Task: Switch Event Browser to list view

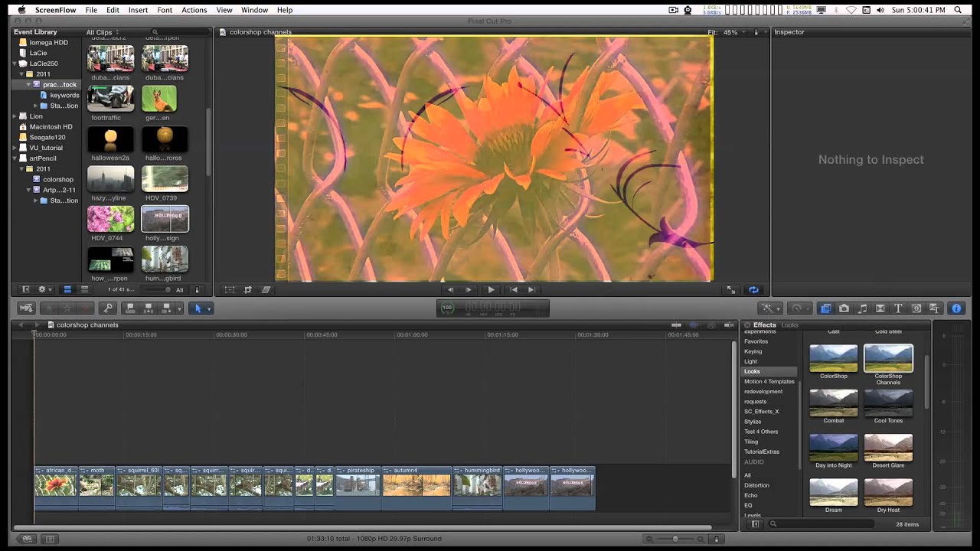Action: [84, 290]
